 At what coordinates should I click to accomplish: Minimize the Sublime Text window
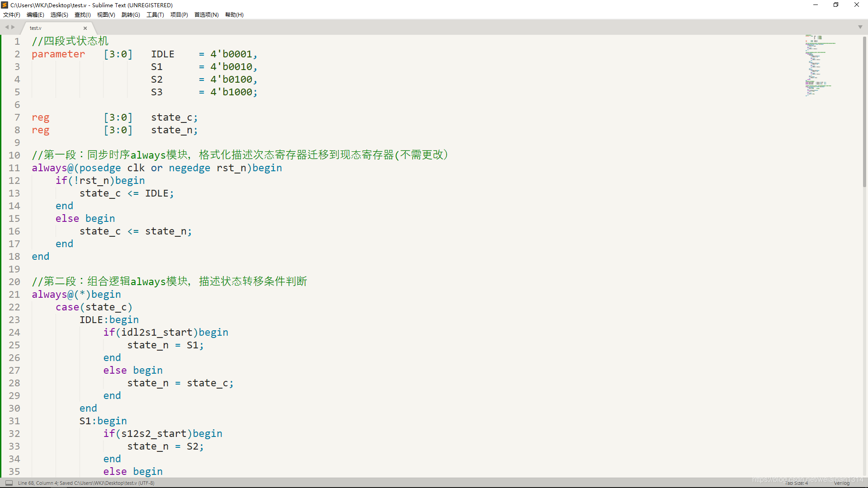816,5
